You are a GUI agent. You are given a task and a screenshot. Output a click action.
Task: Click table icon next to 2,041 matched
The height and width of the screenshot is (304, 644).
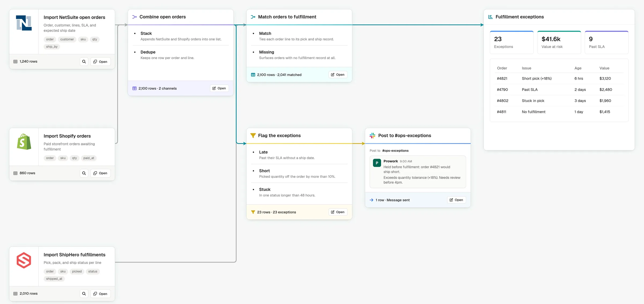(x=253, y=75)
